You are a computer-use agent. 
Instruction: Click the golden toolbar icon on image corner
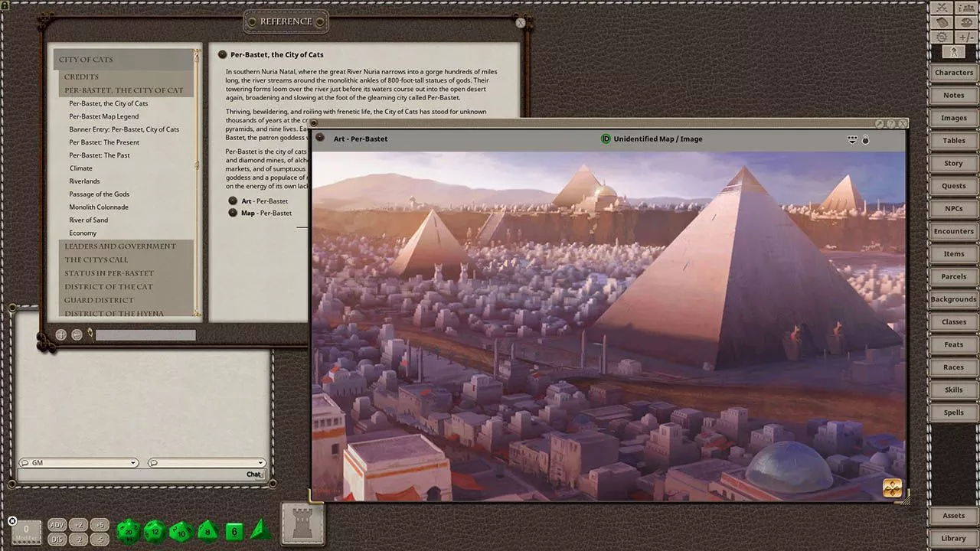point(892,488)
